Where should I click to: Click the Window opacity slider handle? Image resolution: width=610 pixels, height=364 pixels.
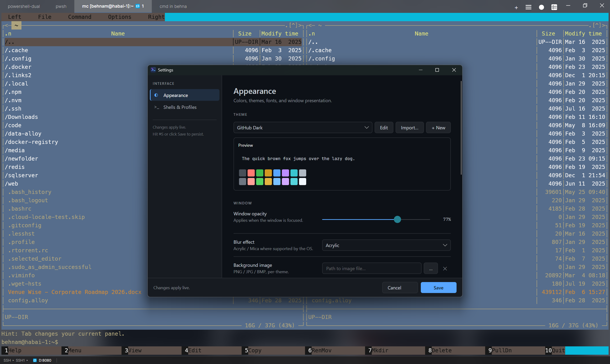point(397,219)
